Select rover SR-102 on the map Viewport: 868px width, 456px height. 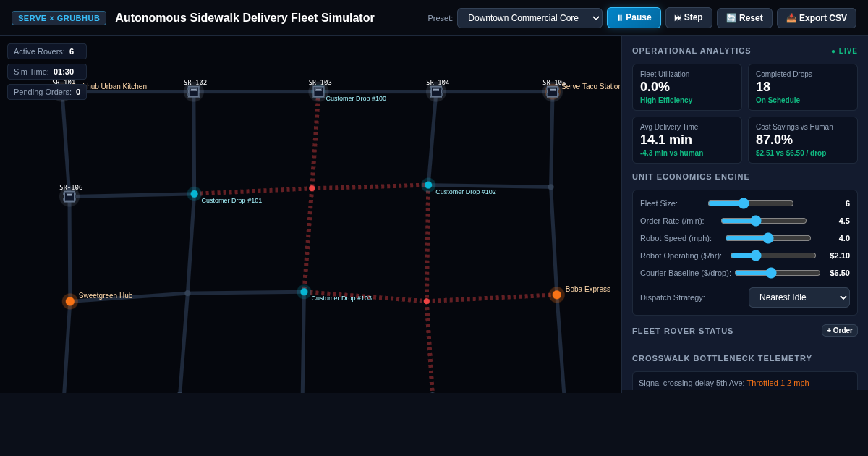tap(194, 91)
